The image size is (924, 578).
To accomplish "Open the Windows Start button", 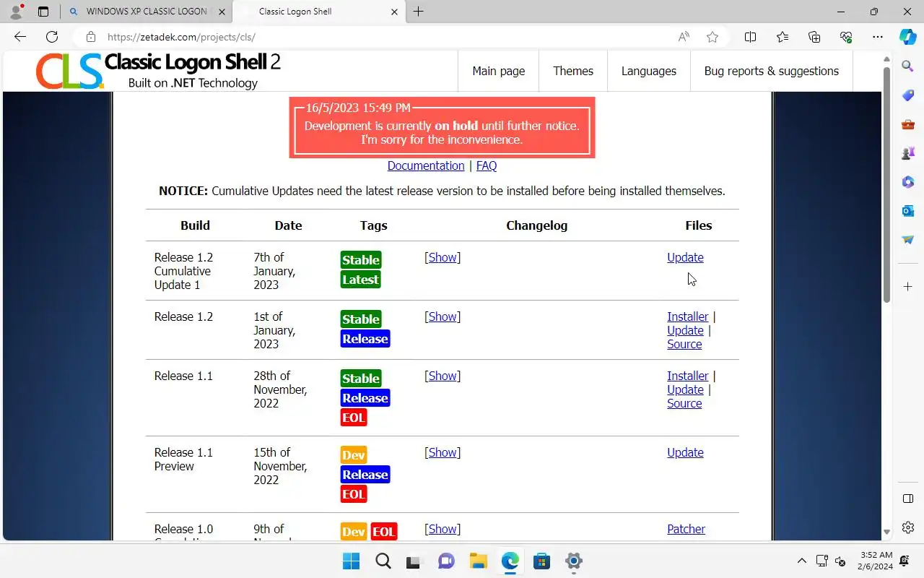I will click(351, 561).
